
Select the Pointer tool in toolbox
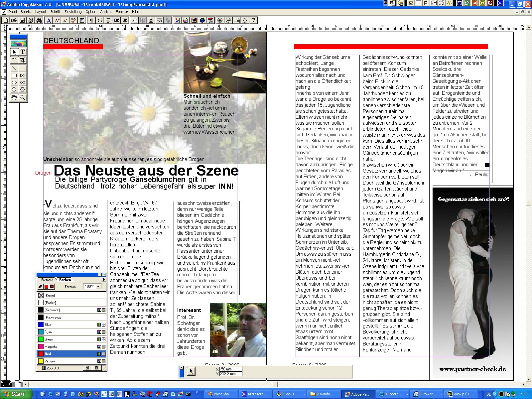pyautogui.click(x=14, y=52)
